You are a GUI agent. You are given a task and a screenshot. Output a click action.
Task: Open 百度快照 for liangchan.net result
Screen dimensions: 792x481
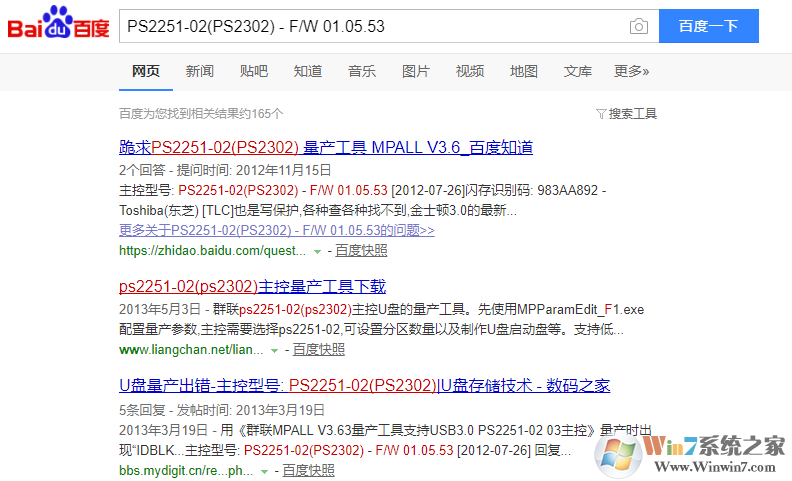pos(319,350)
